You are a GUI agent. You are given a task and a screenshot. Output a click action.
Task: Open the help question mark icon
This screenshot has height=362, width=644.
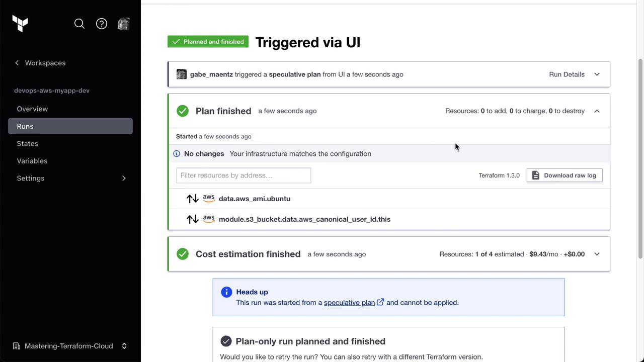(102, 24)
